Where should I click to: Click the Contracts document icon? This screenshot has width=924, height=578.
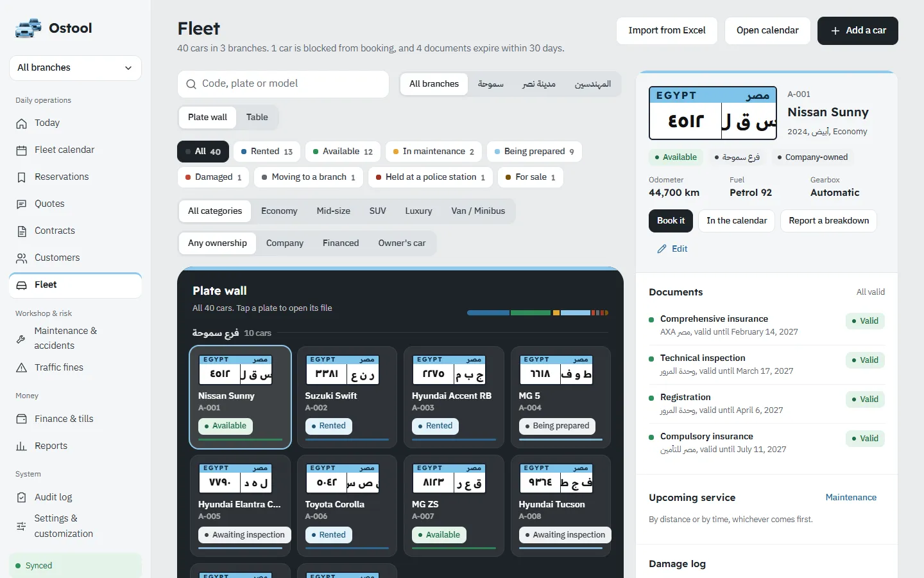(x=22, y=231)
